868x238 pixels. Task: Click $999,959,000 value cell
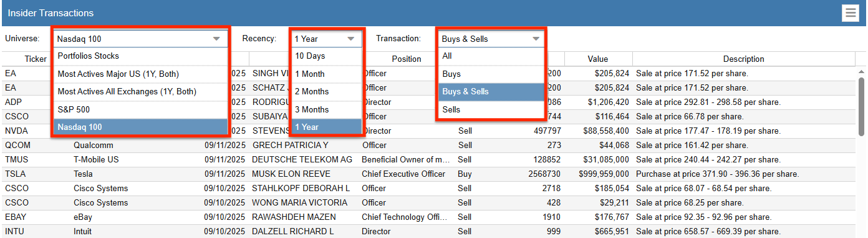click(604, 174)
